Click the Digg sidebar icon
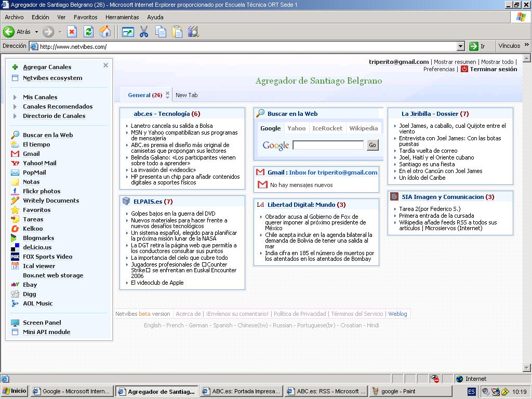Image resolution: width=532 pixels, height=399 pixels. click(15, 294)
